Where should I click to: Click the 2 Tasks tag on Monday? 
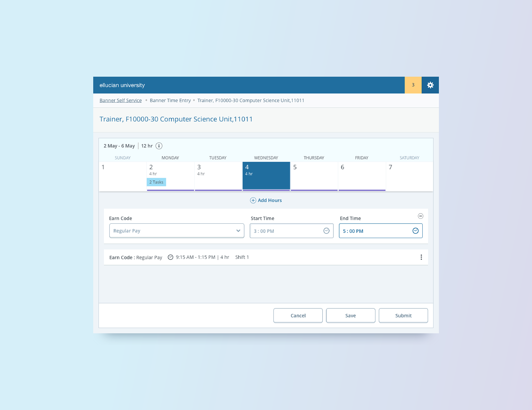pyautogui.click(x=156, y=182)
